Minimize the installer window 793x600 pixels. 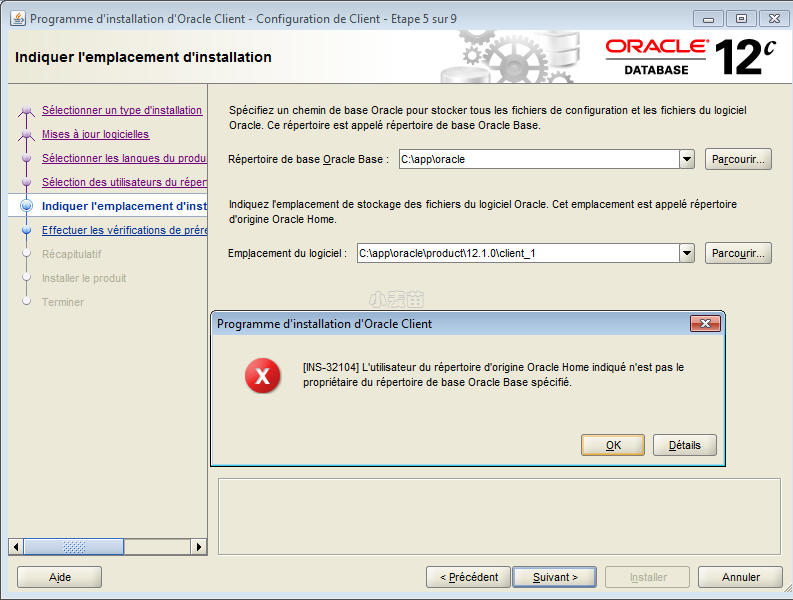(x=708, y=19)
